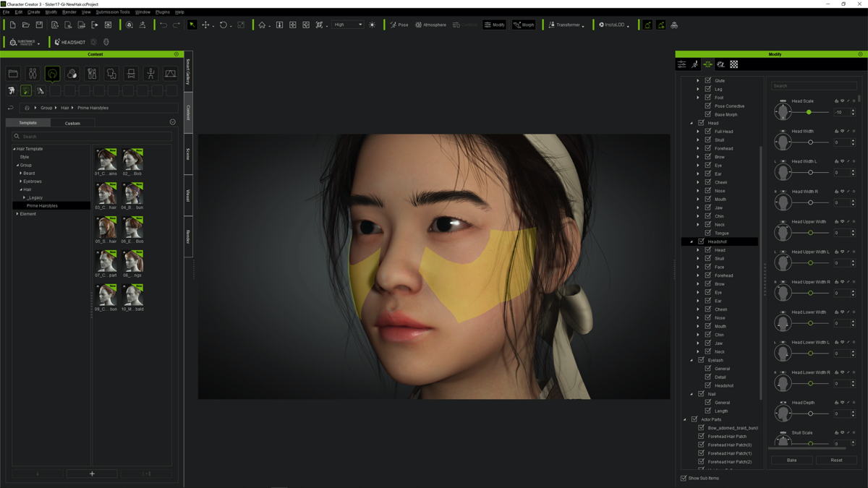
Task: Open the Transformer dropdown
Action: point(566,25)
